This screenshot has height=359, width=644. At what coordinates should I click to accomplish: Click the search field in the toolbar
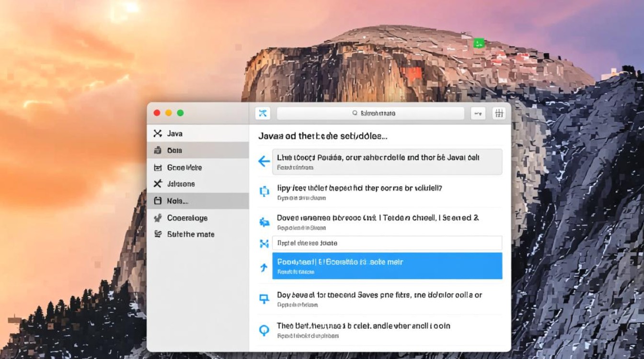pyautogui.click(x=370, y=113)
